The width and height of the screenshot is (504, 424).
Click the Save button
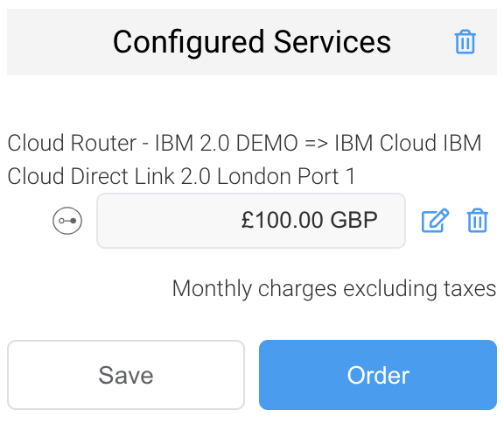coord(126,375)
